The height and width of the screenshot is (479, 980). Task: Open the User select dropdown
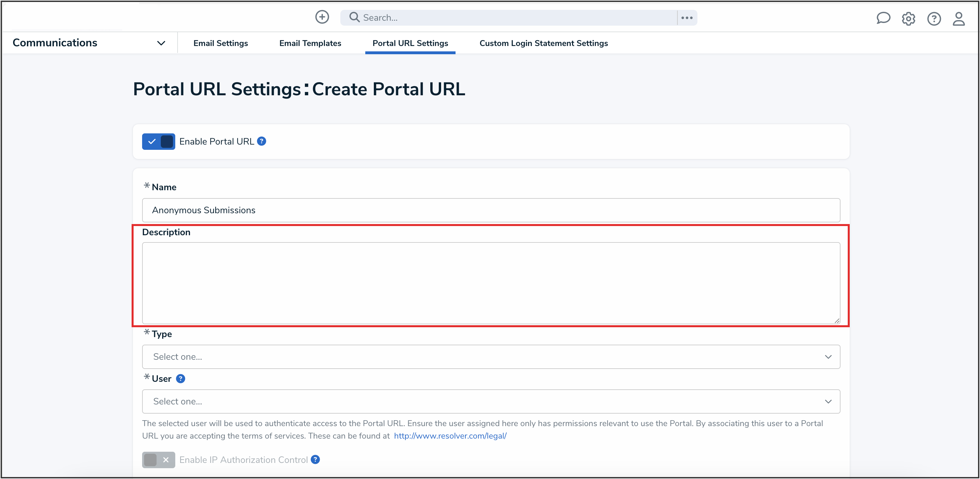point(491,401)
